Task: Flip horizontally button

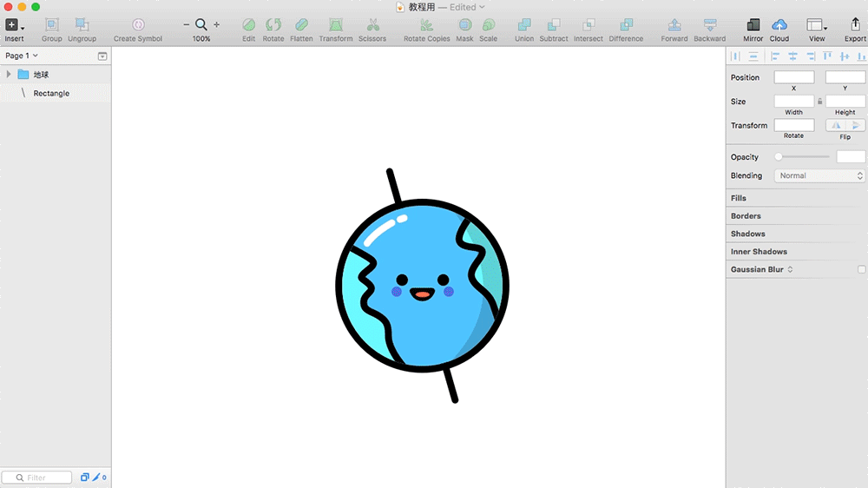Action: coord(836,125)
